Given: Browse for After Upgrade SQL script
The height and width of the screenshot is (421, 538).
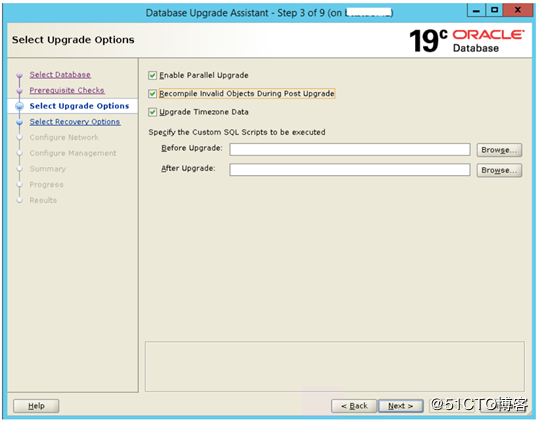Looking at the screenshot, I should click(x=499, y=170).
